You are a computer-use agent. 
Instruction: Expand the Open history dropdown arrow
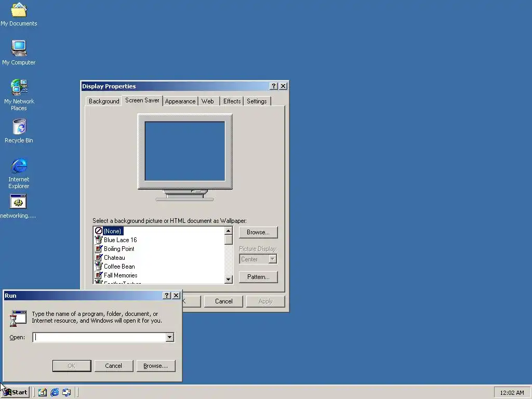pyautogui.click(x=170, y=337)
